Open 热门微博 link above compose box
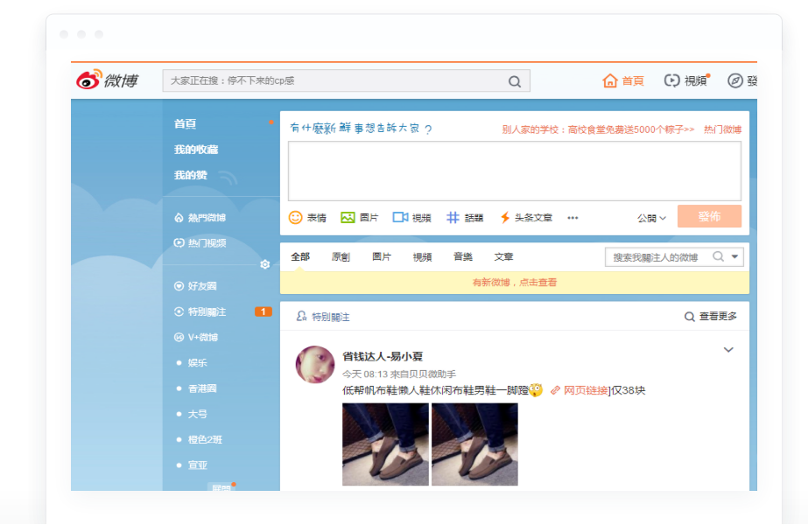The width and height of the screenshot is (808, 532). 722,129
